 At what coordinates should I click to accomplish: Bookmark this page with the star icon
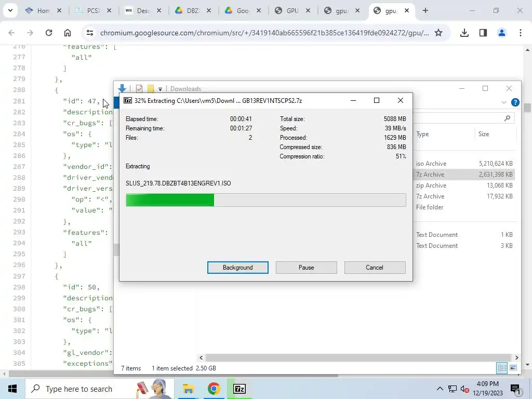click(438, 33)
